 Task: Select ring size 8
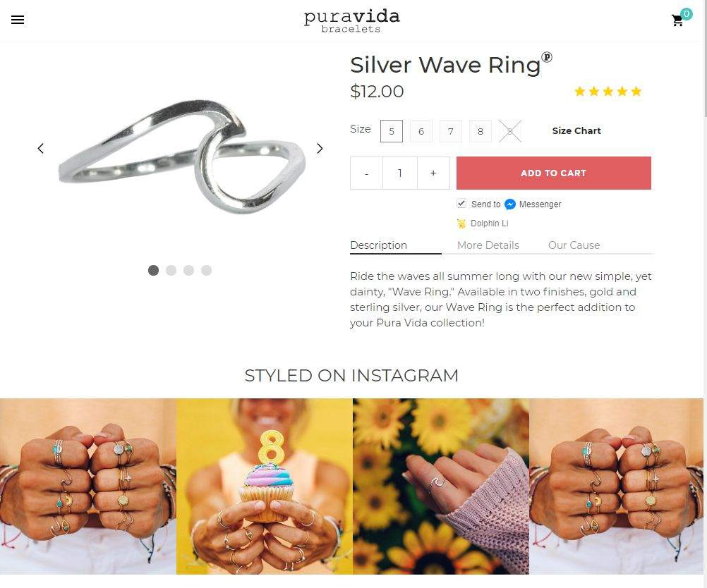click(x=481, y=131)
